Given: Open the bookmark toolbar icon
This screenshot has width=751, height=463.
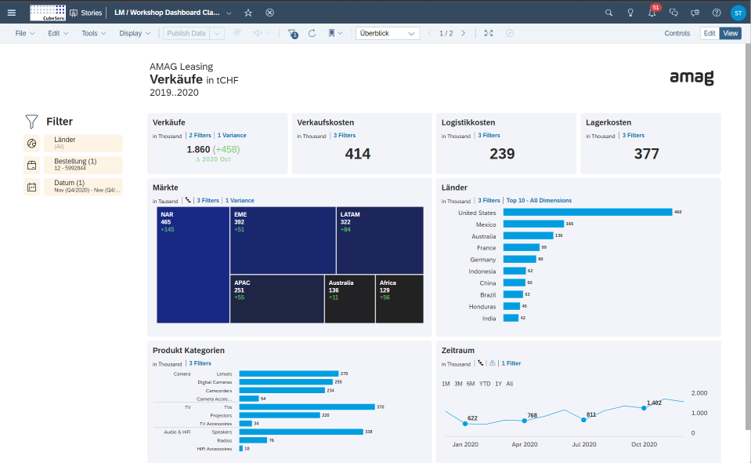Looking at the screenshot, I should 331,34.
